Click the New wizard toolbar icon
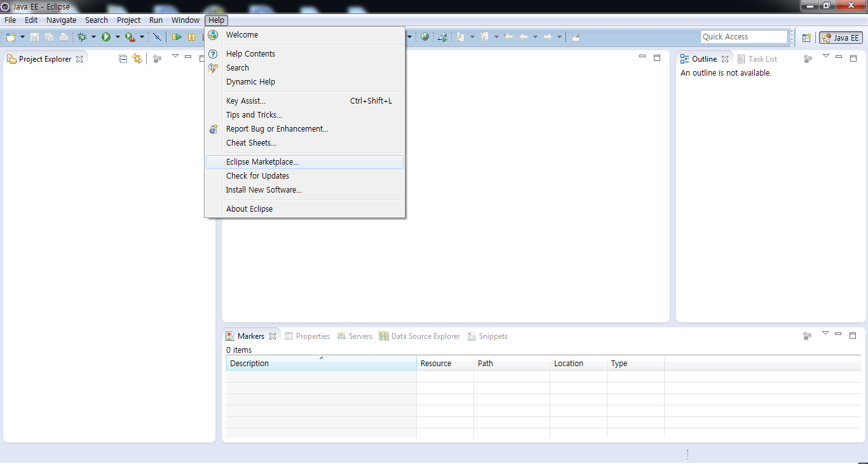 [x=11, y=37]
